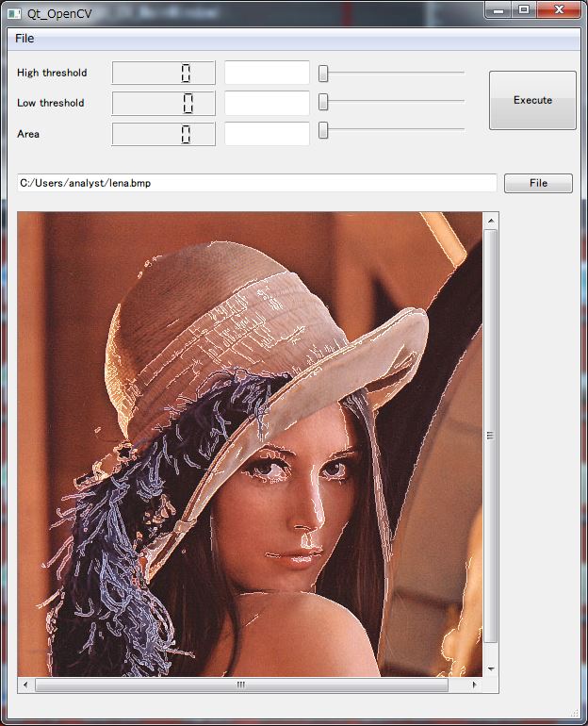Focus the Area text input box
This screenshot has width=588, height=726.
267,134
